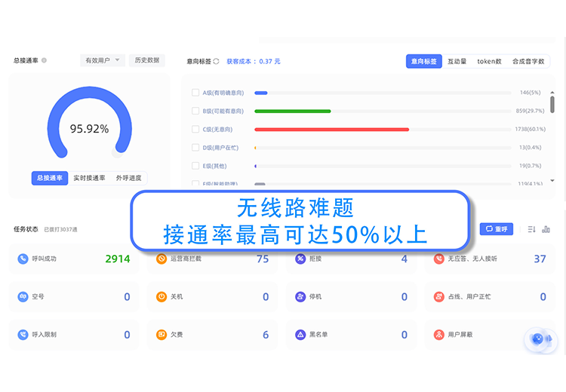Click the B级 green progress bar
Image resolution: width=566 pixels, height=392 pixels.
pyautogui.click(x=293, y=111)
